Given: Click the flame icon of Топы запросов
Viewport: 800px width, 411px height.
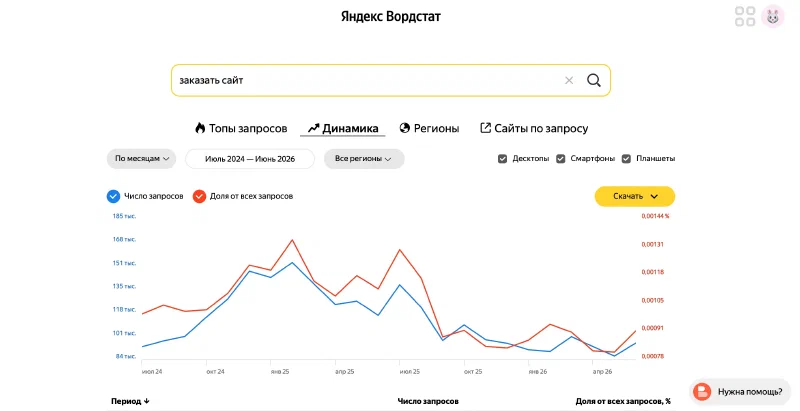Looking at the screenshot, I should (x=200, y=127).
